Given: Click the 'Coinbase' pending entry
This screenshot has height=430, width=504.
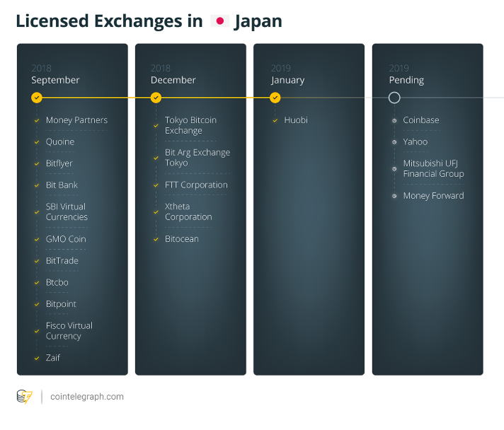Looking at the screenshot, I should (x=421, y=120).
